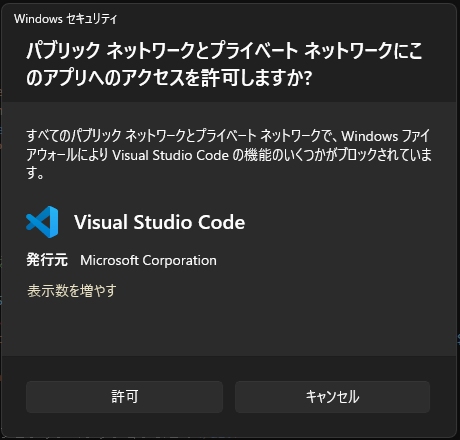This screenshot has height=440, width=460.
Task: Click the blue Visual Studio Code logo icon
Action: click(x=42, y=222)
